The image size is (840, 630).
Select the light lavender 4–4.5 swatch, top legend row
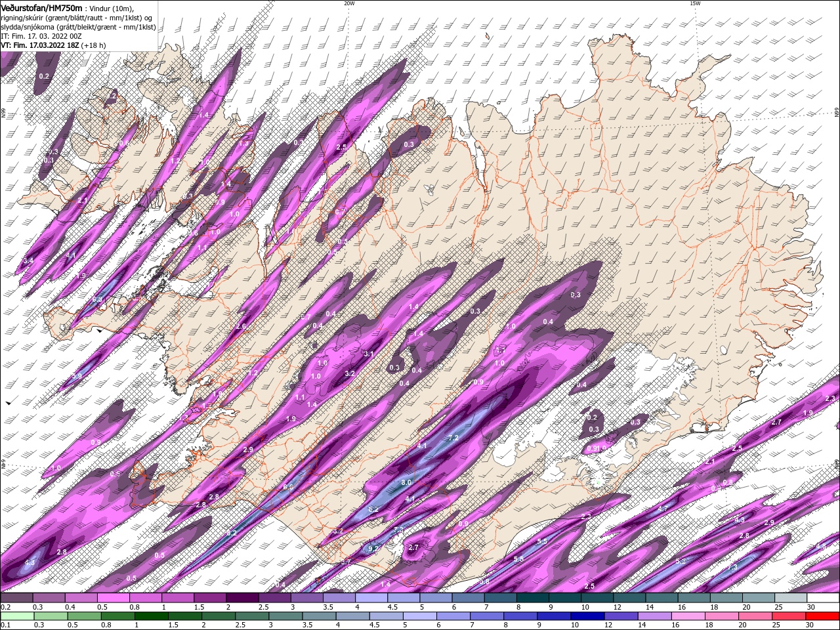[x=371, y=598]
